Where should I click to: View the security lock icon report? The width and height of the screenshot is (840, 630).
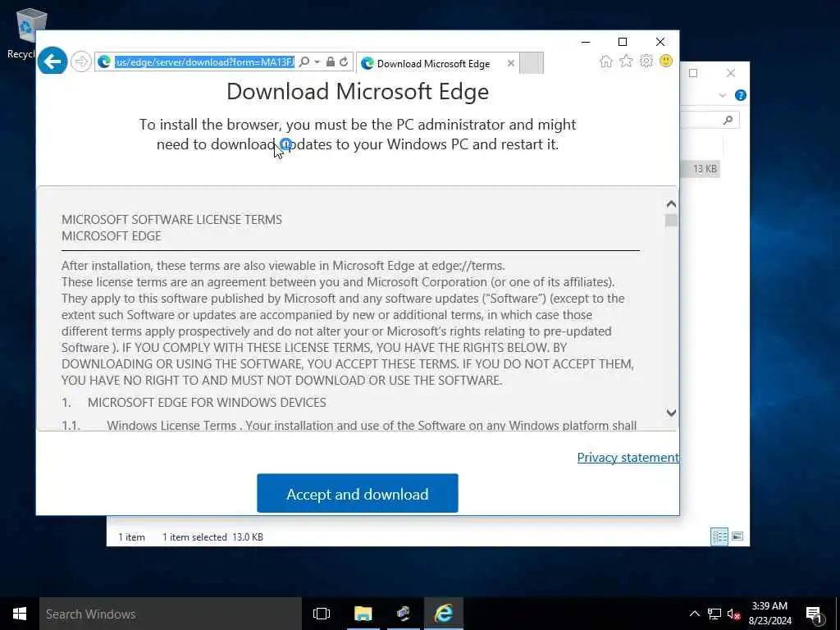[x=331, y=62]
